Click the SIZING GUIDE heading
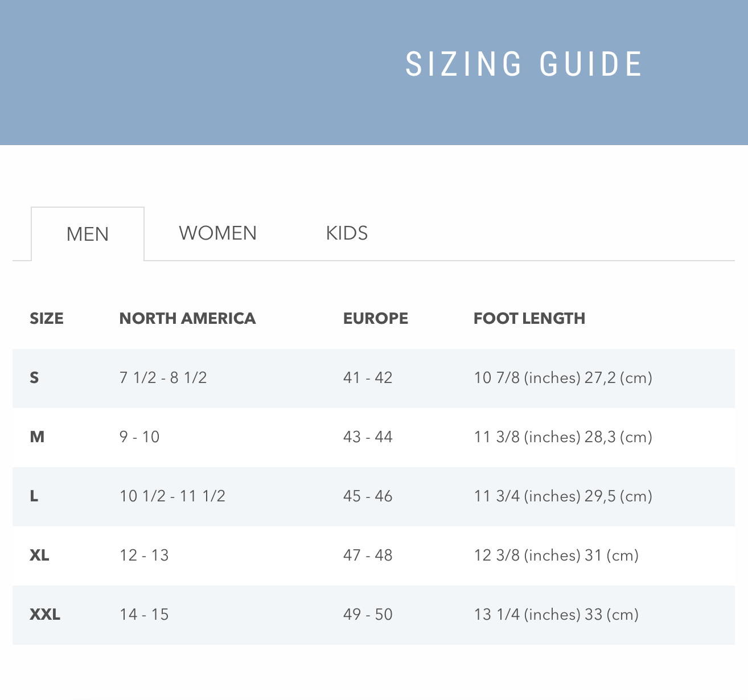 point(524,64)
